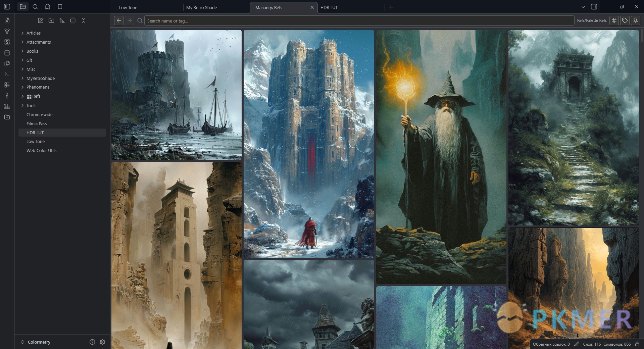Click the paperclip-like ribbon icon

point(7,96)
